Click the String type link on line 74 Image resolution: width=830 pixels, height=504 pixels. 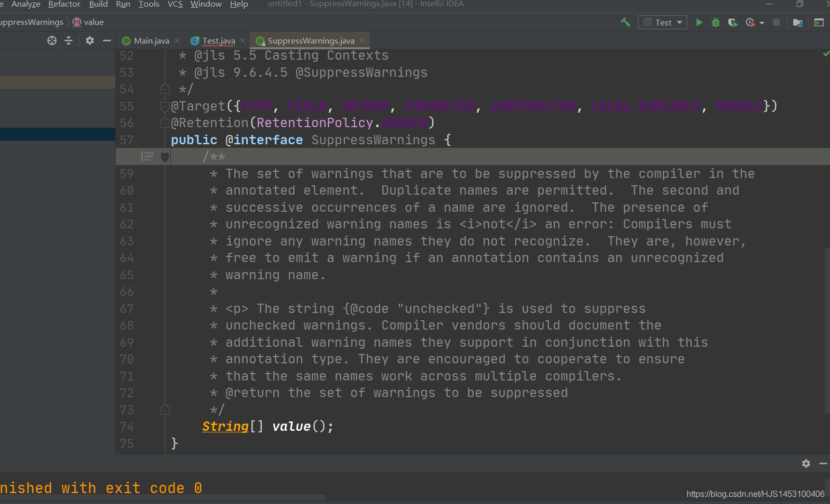(225, 427)
